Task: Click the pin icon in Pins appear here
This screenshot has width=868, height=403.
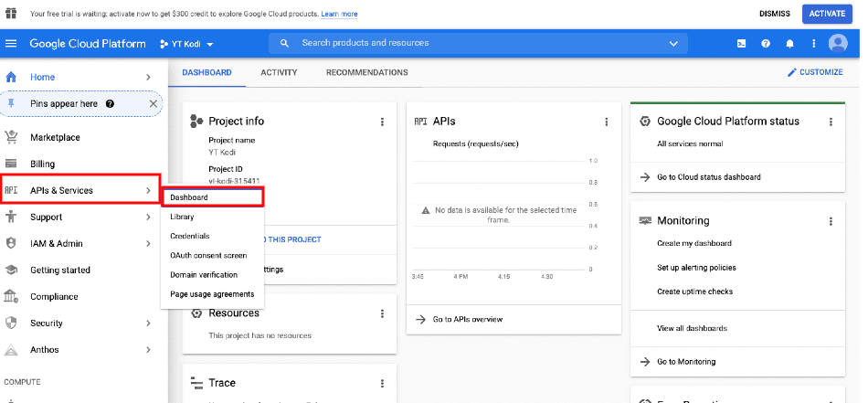Action: tap(13, 103)
